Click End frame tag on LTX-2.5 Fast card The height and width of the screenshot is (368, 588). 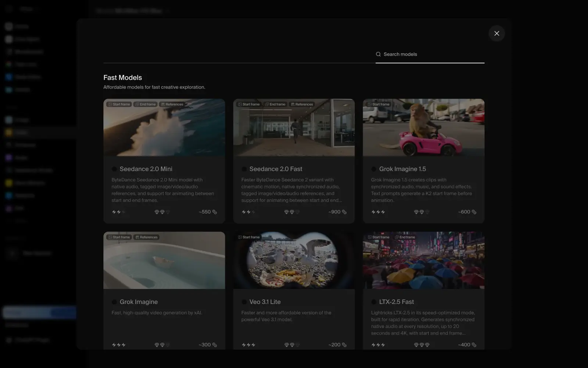(x=405, y=237)
